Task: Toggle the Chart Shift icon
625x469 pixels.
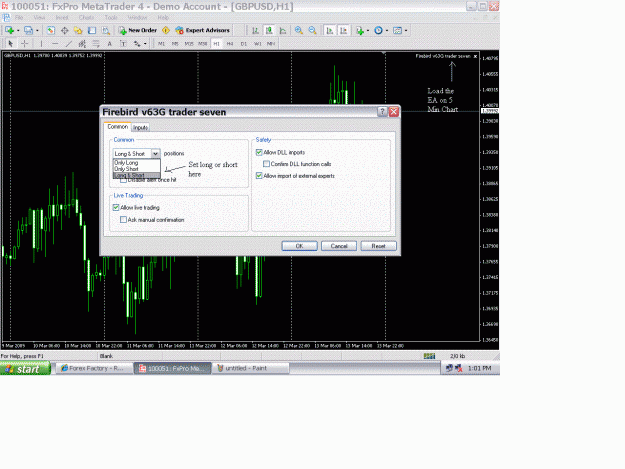Action: point(344,30)
